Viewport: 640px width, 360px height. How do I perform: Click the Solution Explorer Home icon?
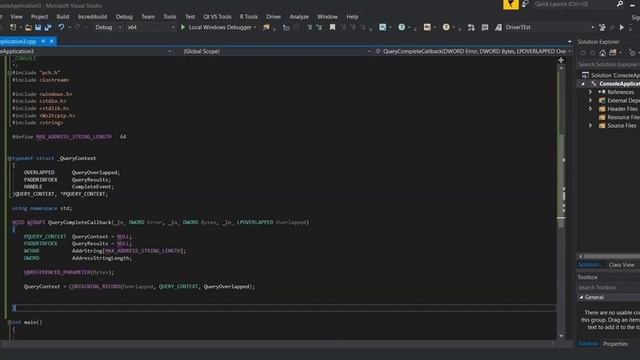[x=602, y=53]
